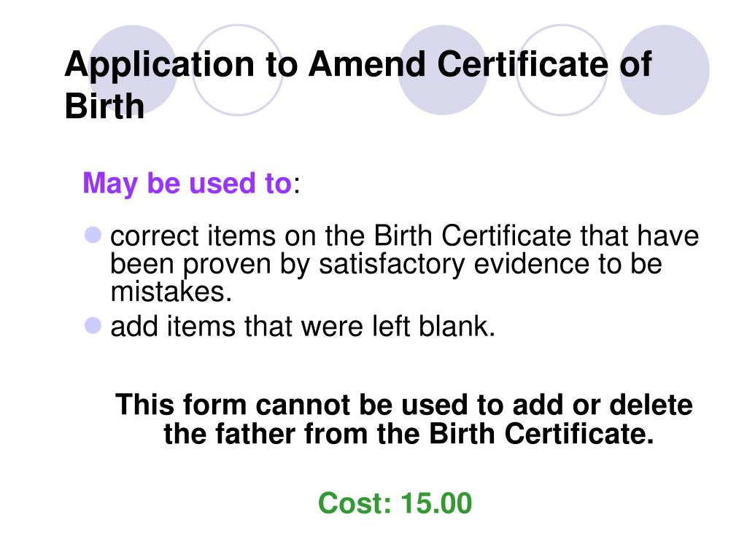The width and height of the screenshot is (747, 560).
Task: Click the colon after 'May be used to'
Action: [x=297, y=184]
